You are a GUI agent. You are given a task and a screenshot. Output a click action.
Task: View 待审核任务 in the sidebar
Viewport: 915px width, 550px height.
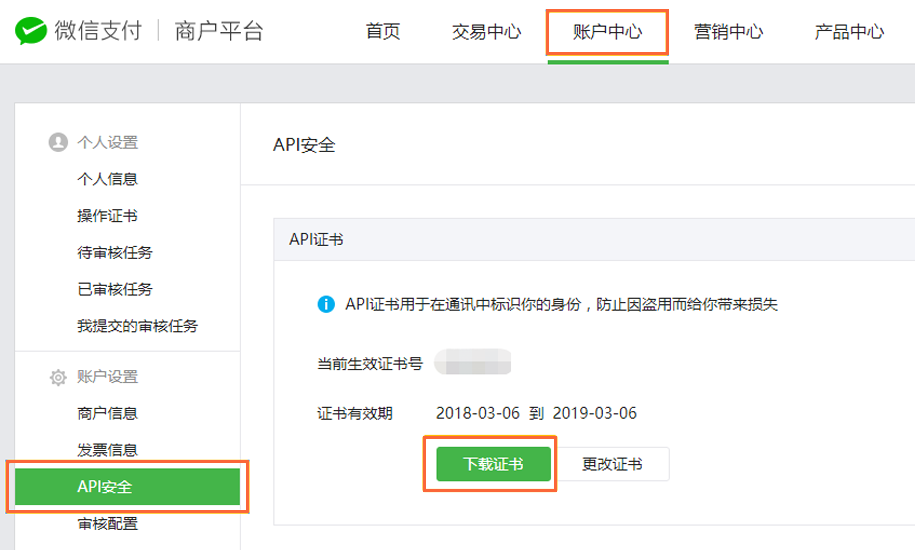(115, 253)
